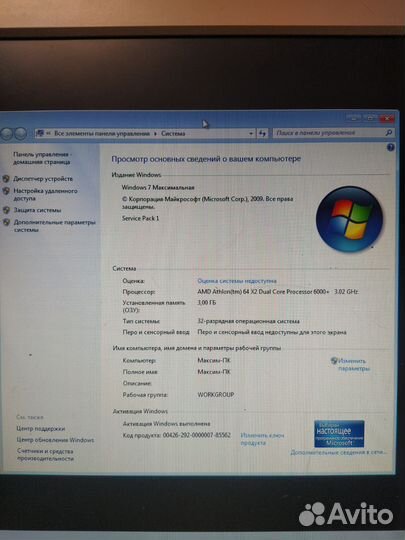This screenshot has height=540, width=405.
Task: Open Счетчики и средства производительности link
Action: [x=45, y=455]
